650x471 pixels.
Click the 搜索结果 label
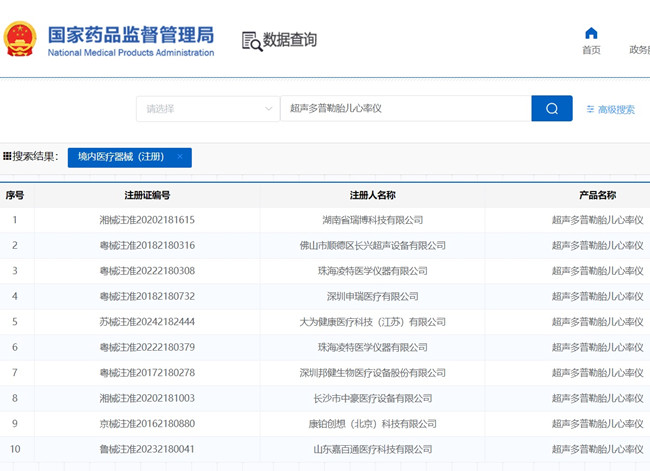(35, 156)
